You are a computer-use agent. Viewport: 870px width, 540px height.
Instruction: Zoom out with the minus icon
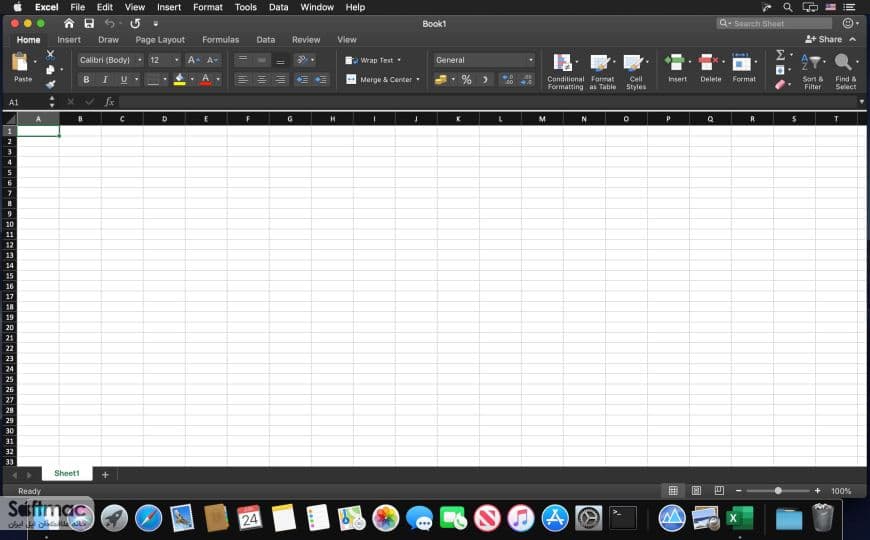(x=739, y=491)
